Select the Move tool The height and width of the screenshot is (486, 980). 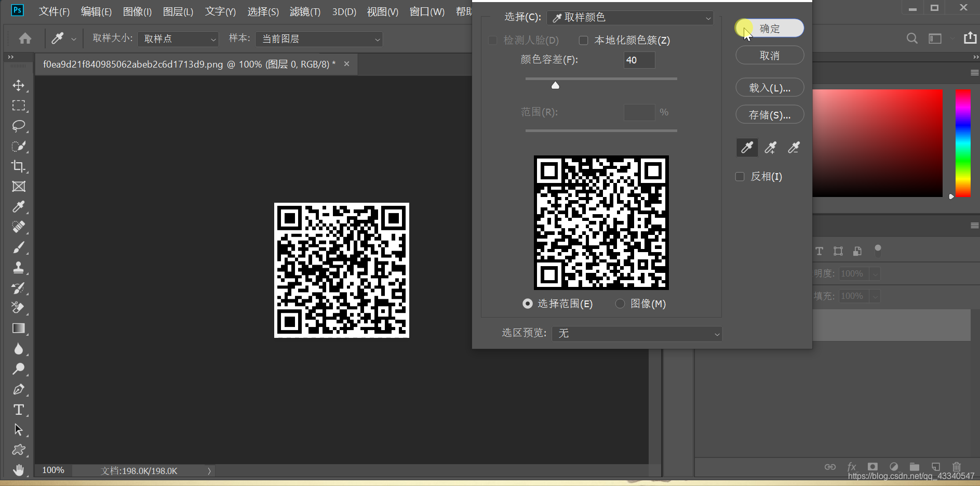19,85
